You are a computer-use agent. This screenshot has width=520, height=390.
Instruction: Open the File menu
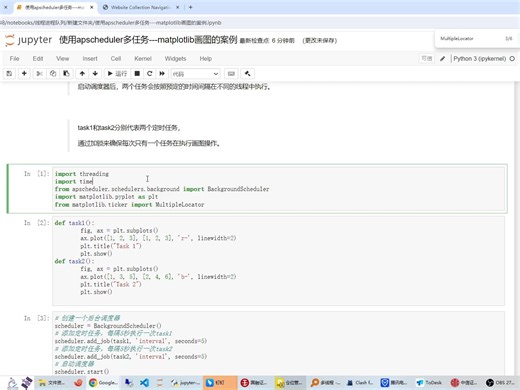pos(14,59)
